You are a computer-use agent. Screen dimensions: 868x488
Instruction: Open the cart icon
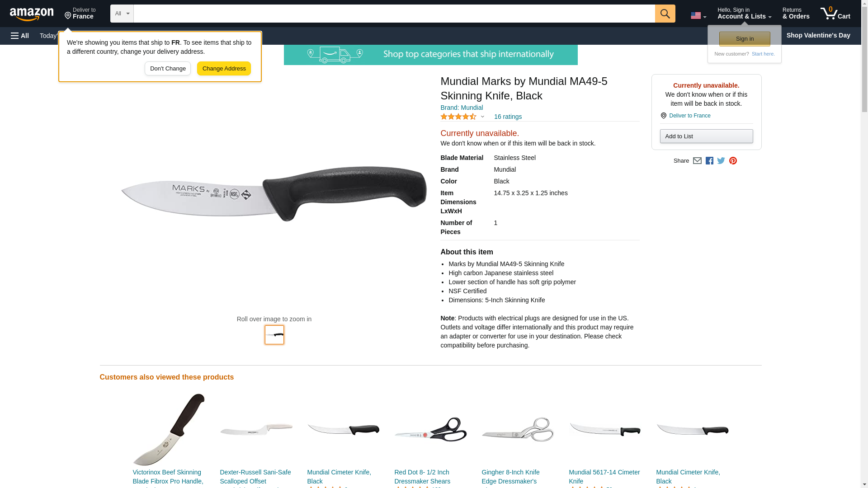(835, 13)
